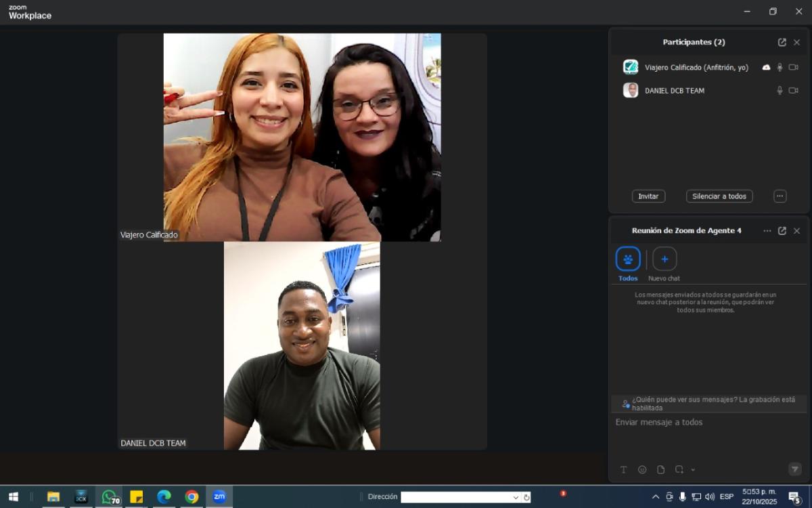Click the attach file icon in chat
The height and width of the screenshot is (508, 812).
click(x=660, y=469)
